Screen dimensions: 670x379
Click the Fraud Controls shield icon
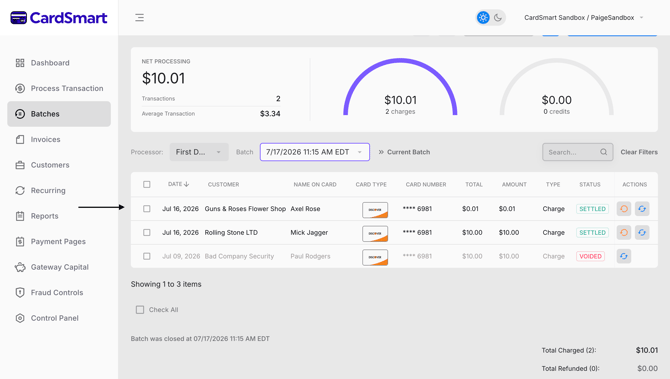point(20,293)
